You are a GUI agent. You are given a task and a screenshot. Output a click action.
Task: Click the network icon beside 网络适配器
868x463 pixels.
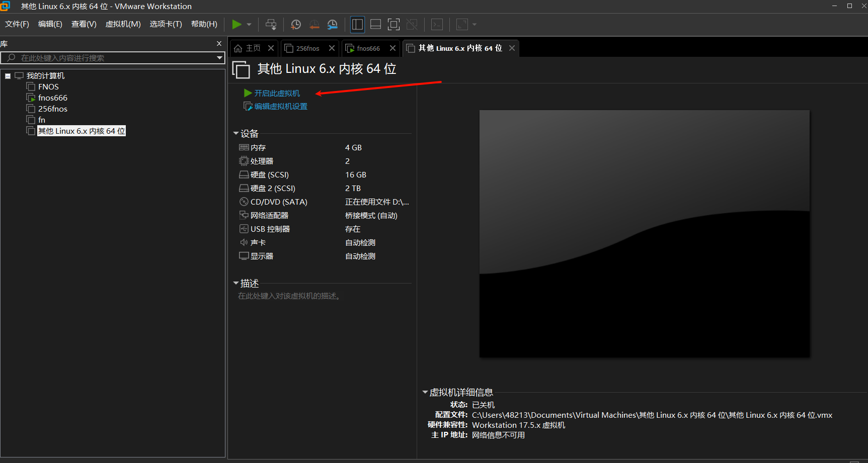244,215
